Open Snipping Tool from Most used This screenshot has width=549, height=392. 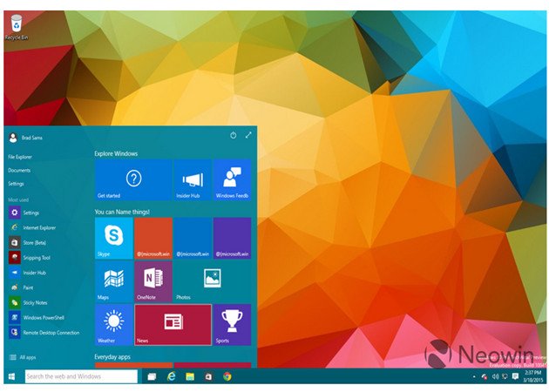35,257
